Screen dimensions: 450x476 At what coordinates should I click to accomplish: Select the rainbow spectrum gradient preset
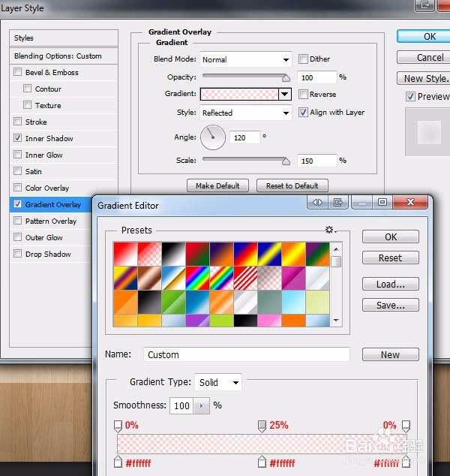coord(197,278)
